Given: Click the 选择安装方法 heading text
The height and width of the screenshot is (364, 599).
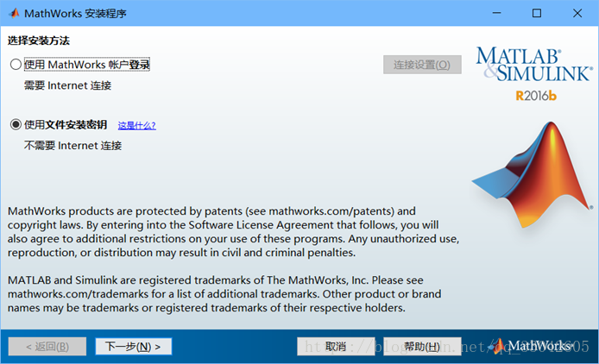Looking at the screenshot, I should point(39,41).
